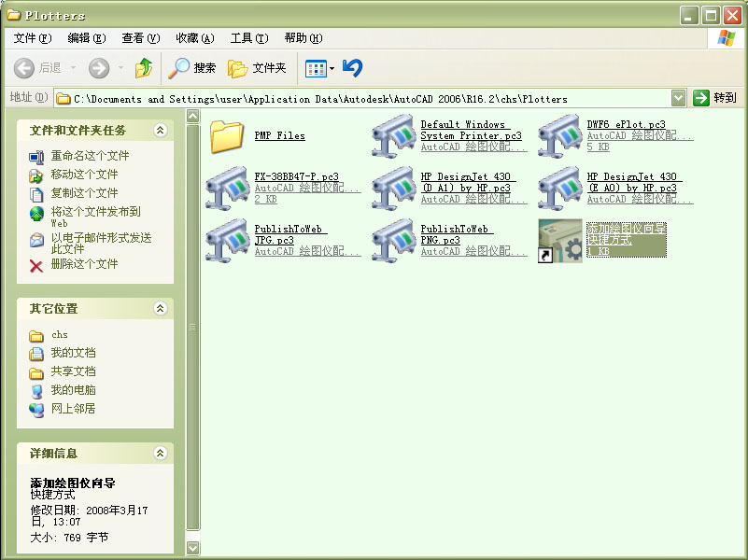Click the move file icon (移动这个文件)
This screenshot has width=748, height=560.
tap(36, 175)
